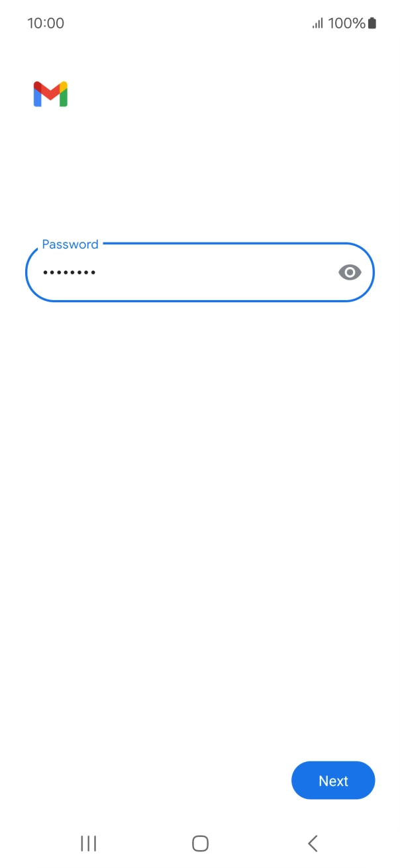This screenshot has height=868, width=400.
Task: Tap the rounded square Home button
Action: pos(200,843)
